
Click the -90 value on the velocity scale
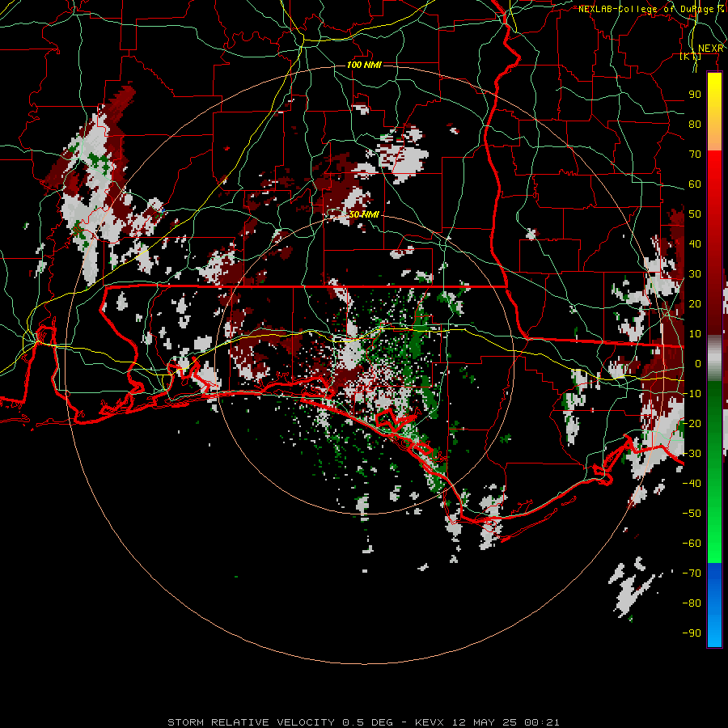coord(692,633)
